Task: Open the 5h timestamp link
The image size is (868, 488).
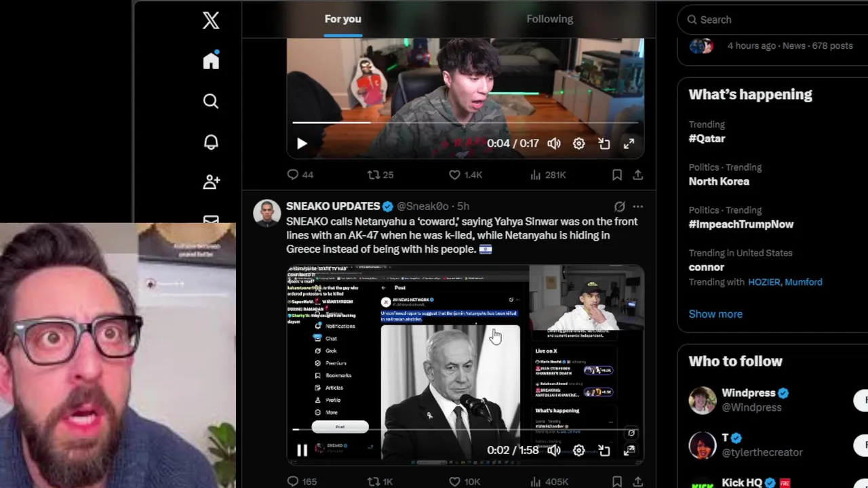Action: pyautogui.click(x=463, y=206)
